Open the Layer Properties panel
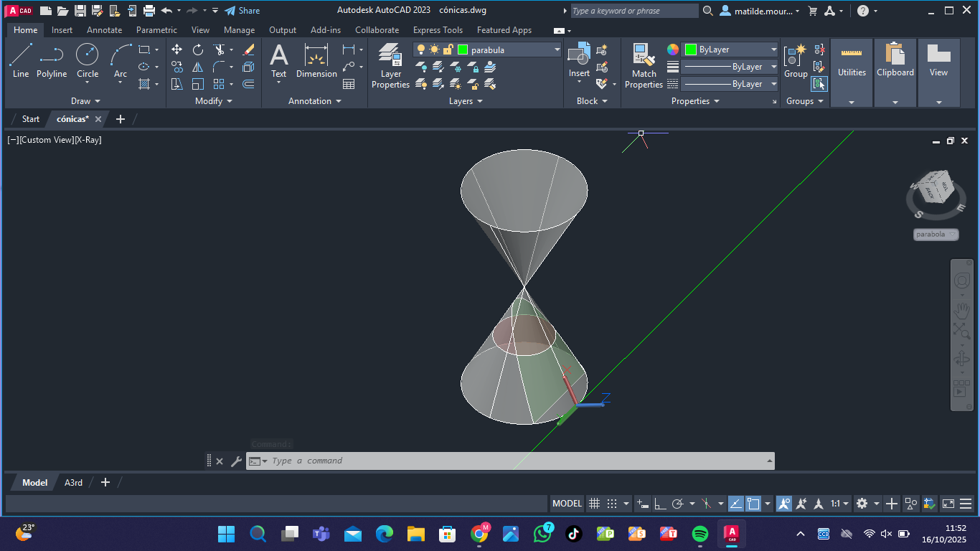Viewport: 980px width, 551px height. click(x=390, y=66)
